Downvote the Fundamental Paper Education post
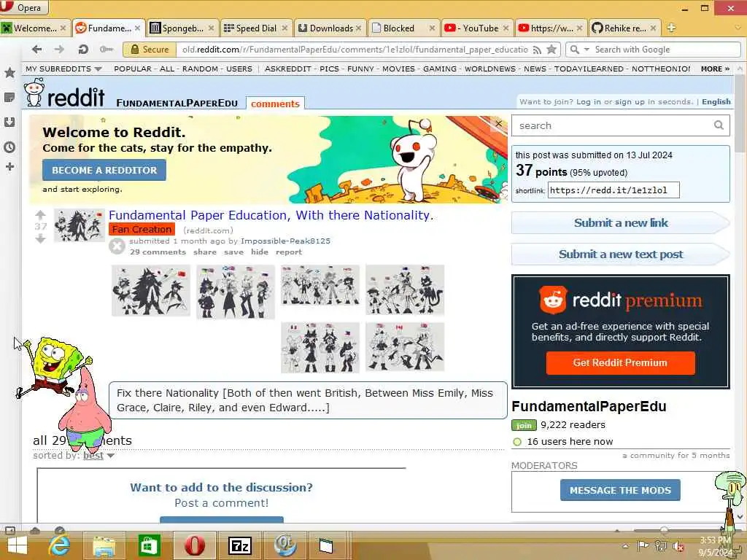Image resolution: width=747 pixels, height=560 pixels. tap(41, 238)
